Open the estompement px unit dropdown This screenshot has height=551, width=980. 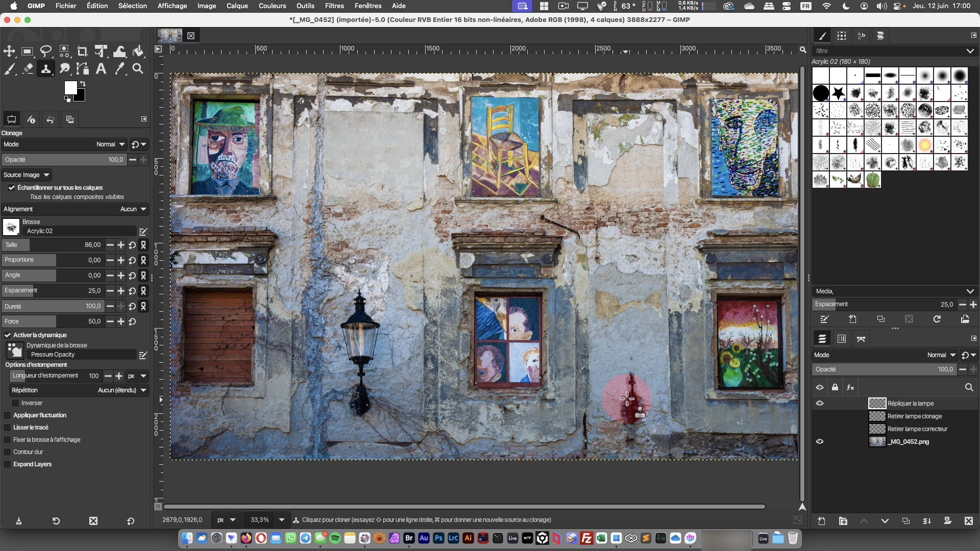[137, 376]
